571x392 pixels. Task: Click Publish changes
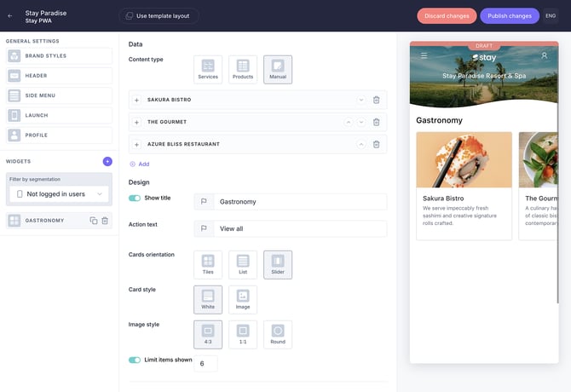point(510,16)
